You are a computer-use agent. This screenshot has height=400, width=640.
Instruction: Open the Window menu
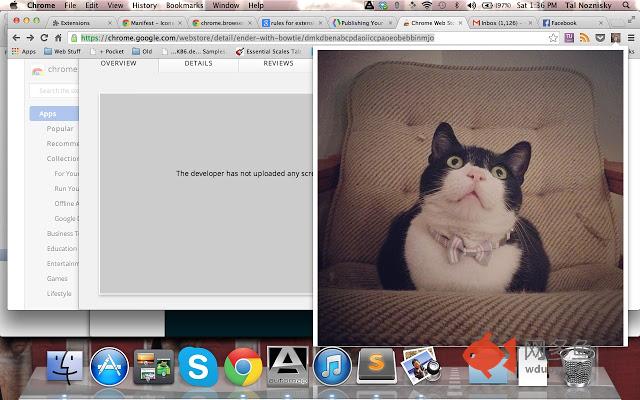[x=226, y=5]
